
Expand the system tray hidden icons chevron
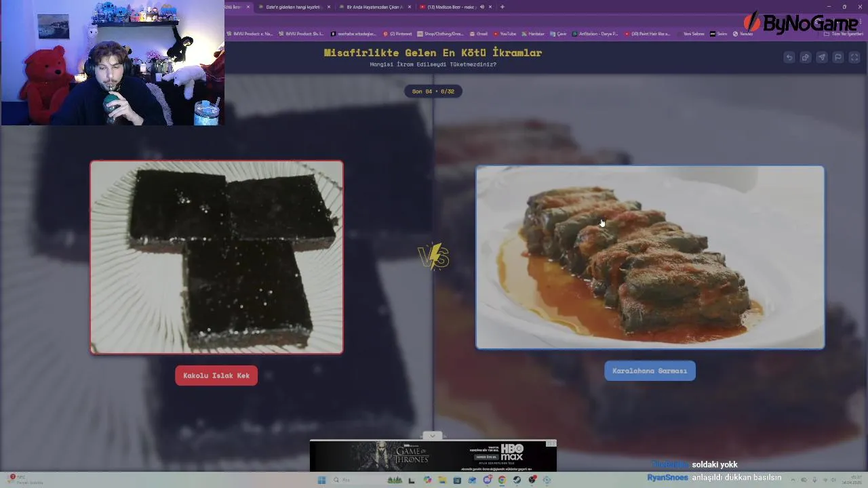[x=793, y=480]
